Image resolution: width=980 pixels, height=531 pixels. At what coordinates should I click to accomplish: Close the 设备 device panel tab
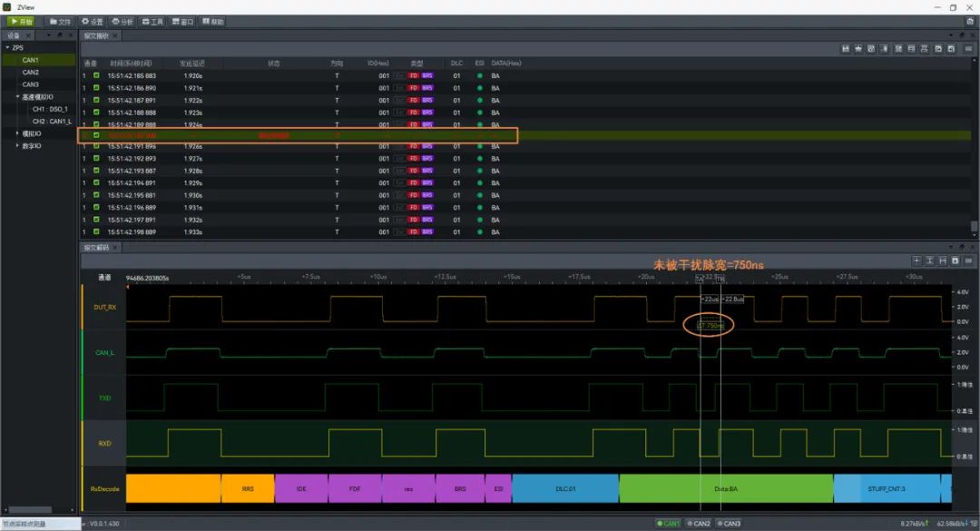click(29, 35)
